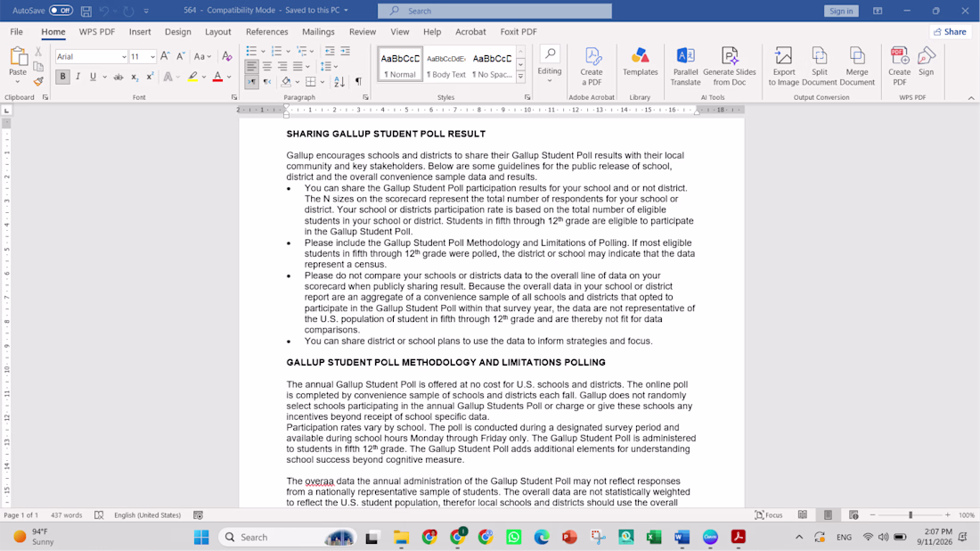Toggle Underline formatting
The height and width of the screenshot is (551, 980).
(x=94, y=77)
